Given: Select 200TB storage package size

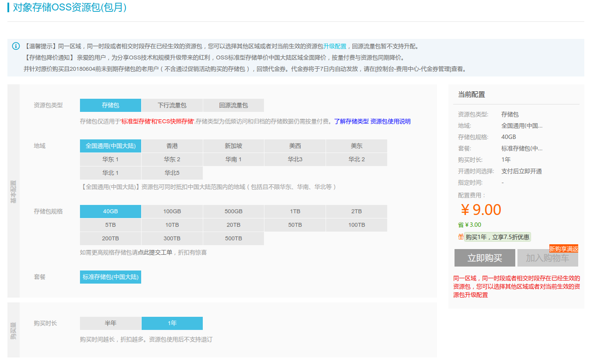Looking at the screenshot, I should [111, 239].
